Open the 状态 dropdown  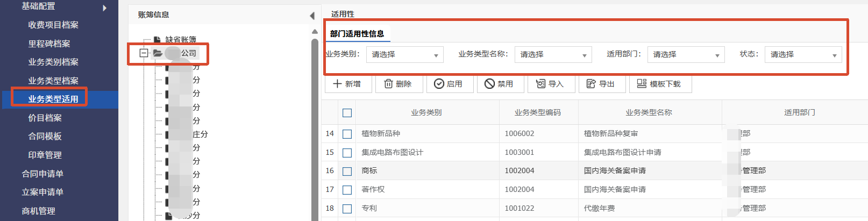803,54
